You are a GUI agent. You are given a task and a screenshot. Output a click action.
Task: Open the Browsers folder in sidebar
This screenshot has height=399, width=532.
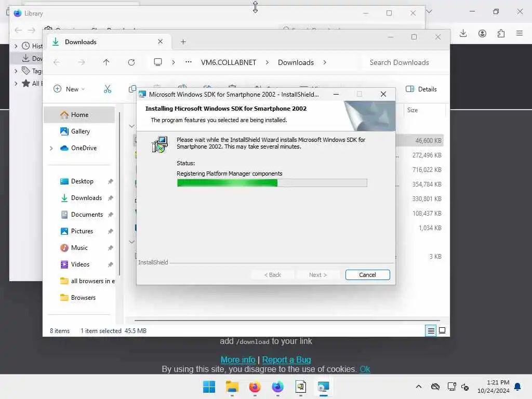(83, 298)
